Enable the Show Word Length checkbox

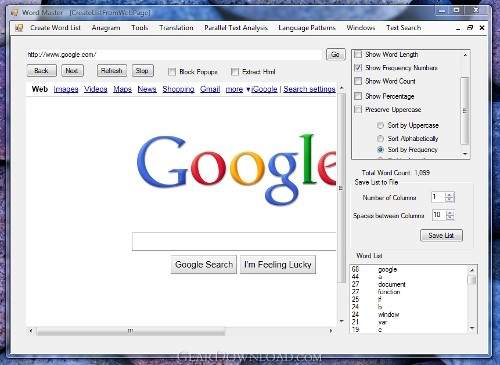(358, 54)
